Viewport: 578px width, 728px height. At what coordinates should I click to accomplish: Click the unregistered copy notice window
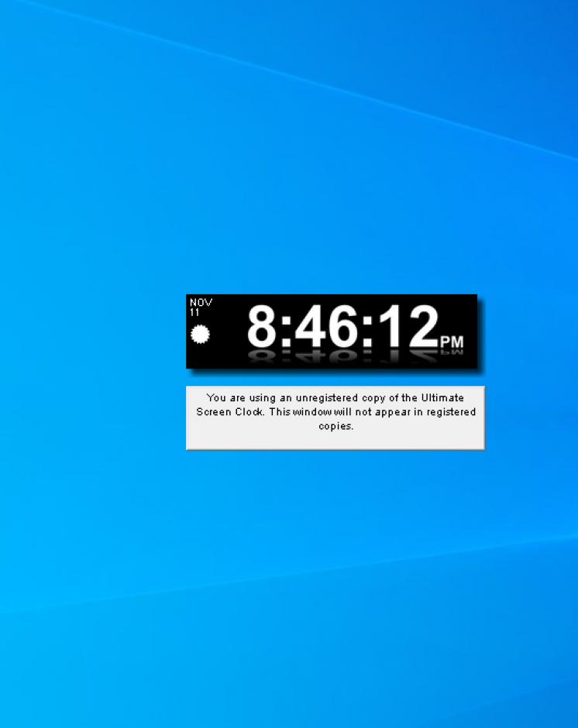[335, 418]
